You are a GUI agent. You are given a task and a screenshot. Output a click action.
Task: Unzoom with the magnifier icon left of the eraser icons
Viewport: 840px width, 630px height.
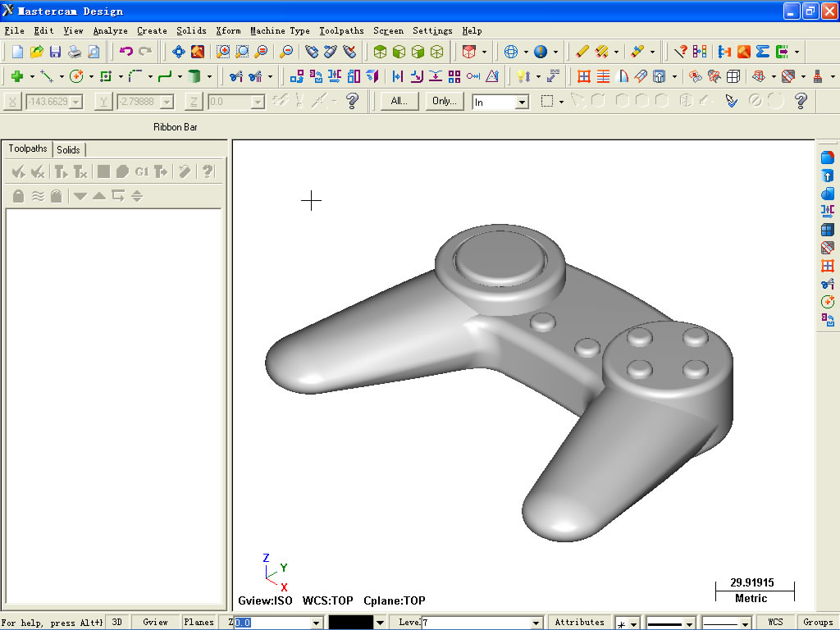coord(286,52)
